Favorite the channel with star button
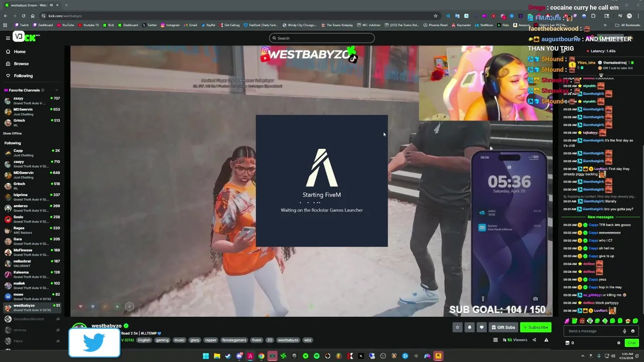 (457, 327)
